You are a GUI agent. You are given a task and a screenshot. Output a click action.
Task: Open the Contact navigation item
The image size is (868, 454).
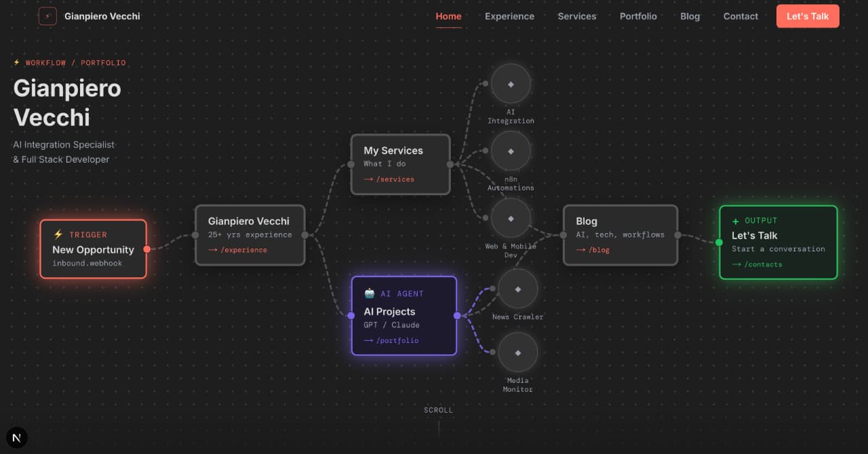click(x=741, y=16)
